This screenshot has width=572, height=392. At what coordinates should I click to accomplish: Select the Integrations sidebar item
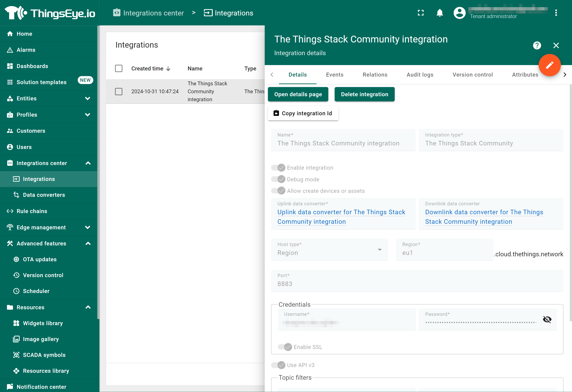click(49, 179)
